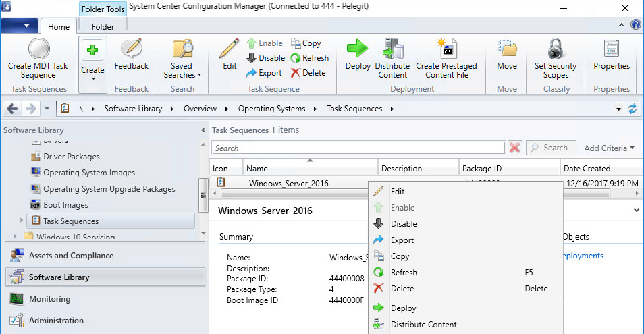Image resolution: width=644 pixels, height=334 pixels.
Task: Sort by the Name column header
Action: click(310, 168)
